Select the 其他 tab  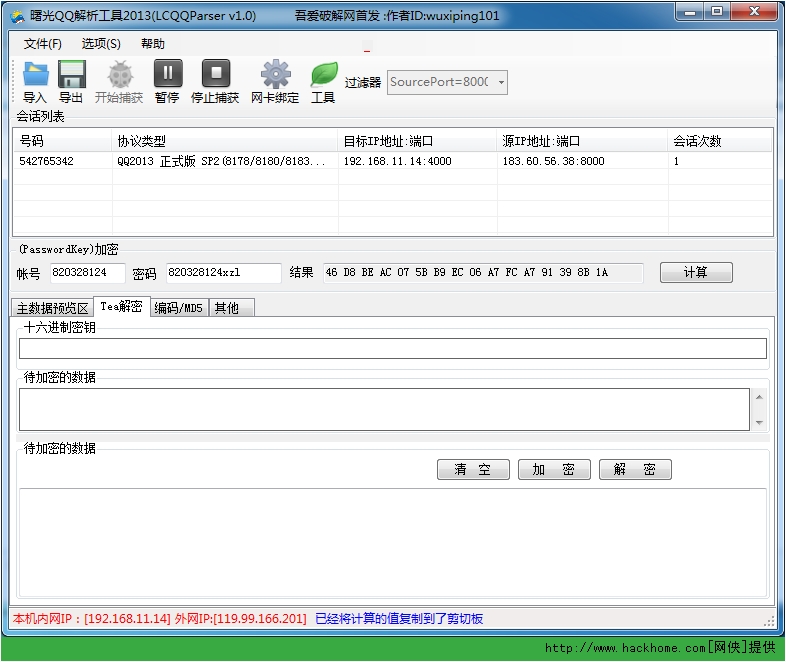click(228, 308)
